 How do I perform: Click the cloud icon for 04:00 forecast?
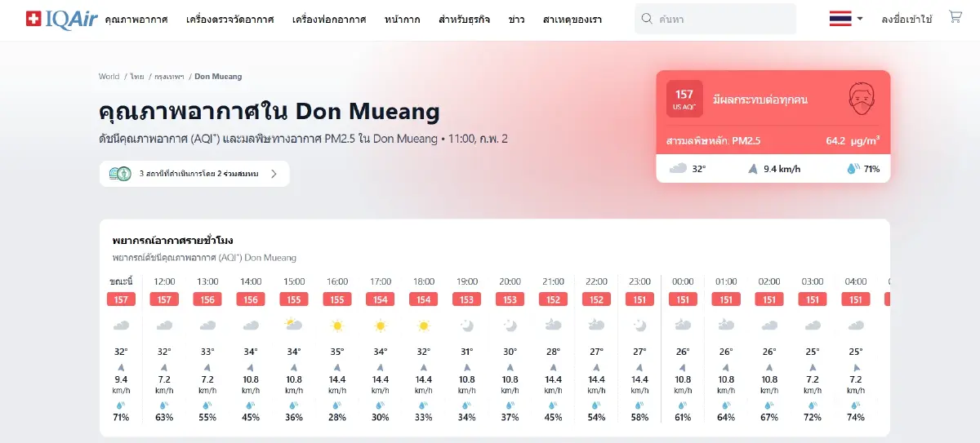856,325
